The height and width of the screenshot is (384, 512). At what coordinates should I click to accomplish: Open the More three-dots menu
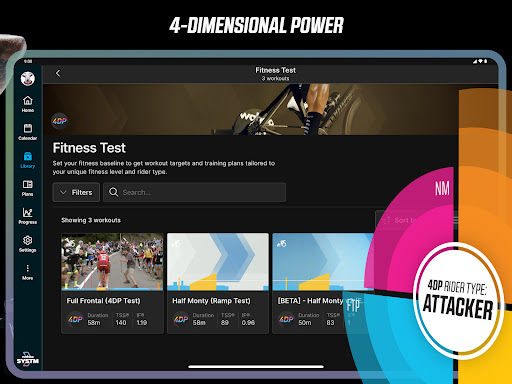[x=28, y=272]
